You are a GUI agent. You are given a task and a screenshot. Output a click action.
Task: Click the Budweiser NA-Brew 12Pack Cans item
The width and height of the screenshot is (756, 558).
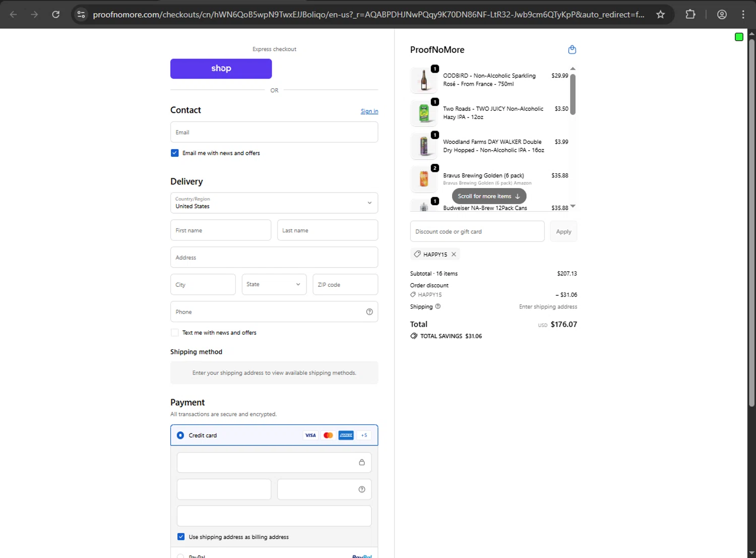[485, 208]
